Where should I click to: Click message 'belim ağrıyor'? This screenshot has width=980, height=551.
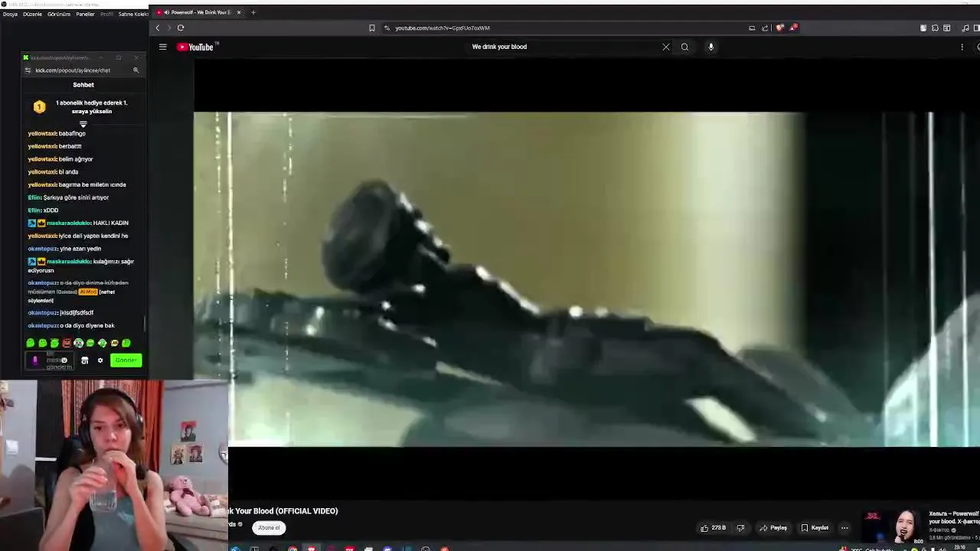76,159
